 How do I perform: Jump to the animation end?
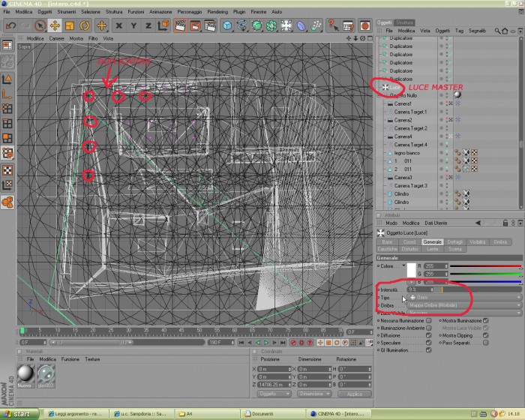(283, 343)
